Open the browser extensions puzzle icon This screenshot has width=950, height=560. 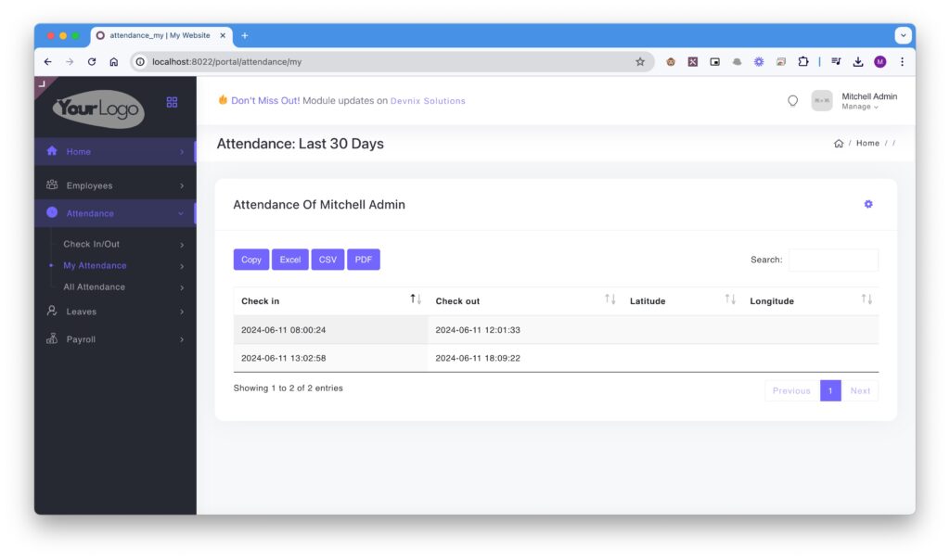(x=802, y=62)
